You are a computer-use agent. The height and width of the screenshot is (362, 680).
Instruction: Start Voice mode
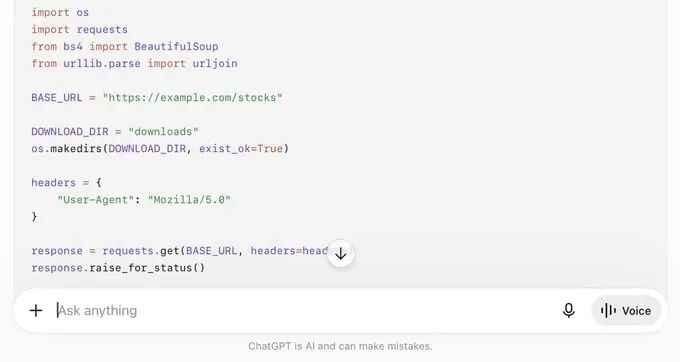(x=626, y=310)
